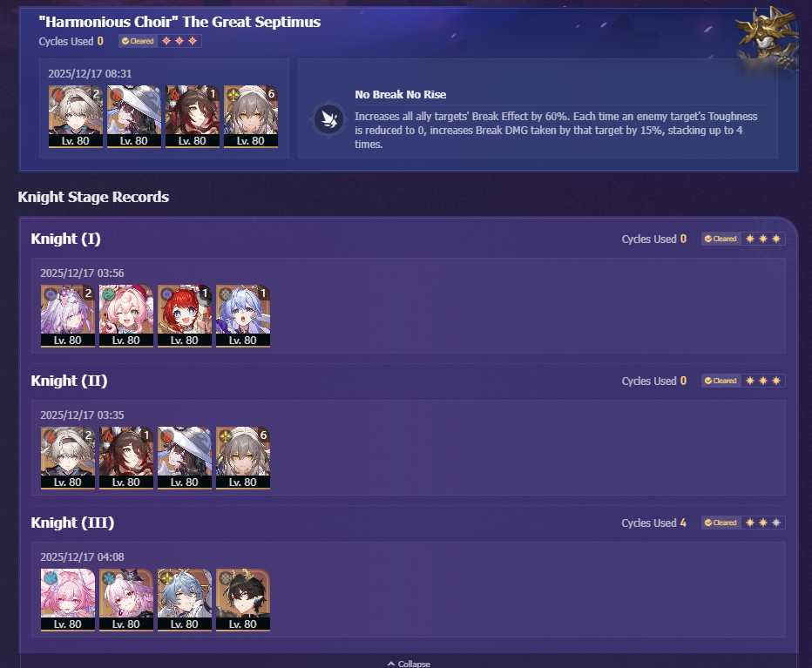Click the three-star rating for Knight (III)

[x=763, y=523]
